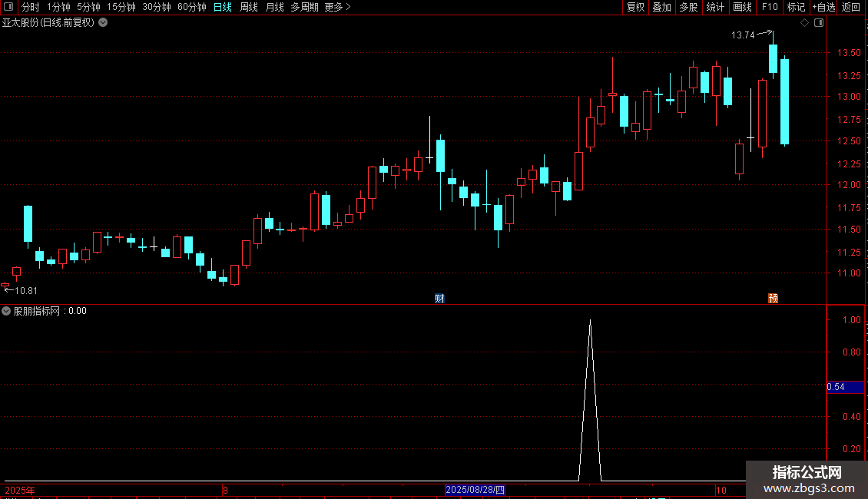
Task: Select the 日线 daily tab
Action: coord(223,7)
